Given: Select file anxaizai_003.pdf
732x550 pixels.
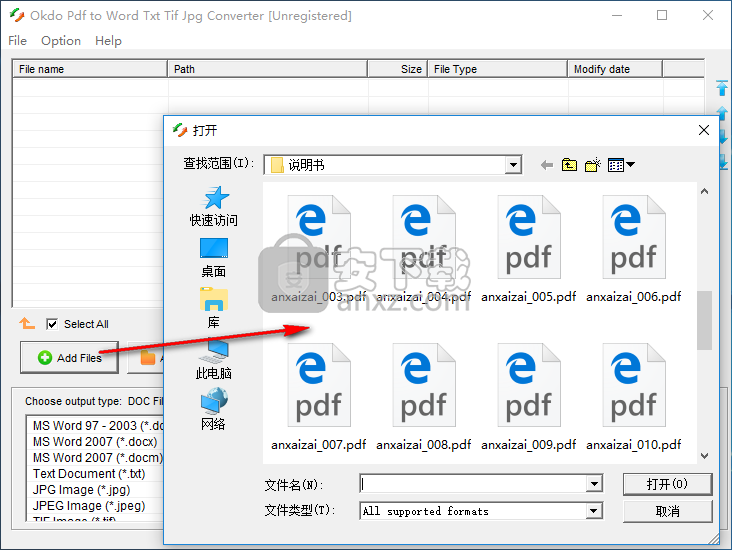Looking at the screenshot, I should tap(319, 249).
